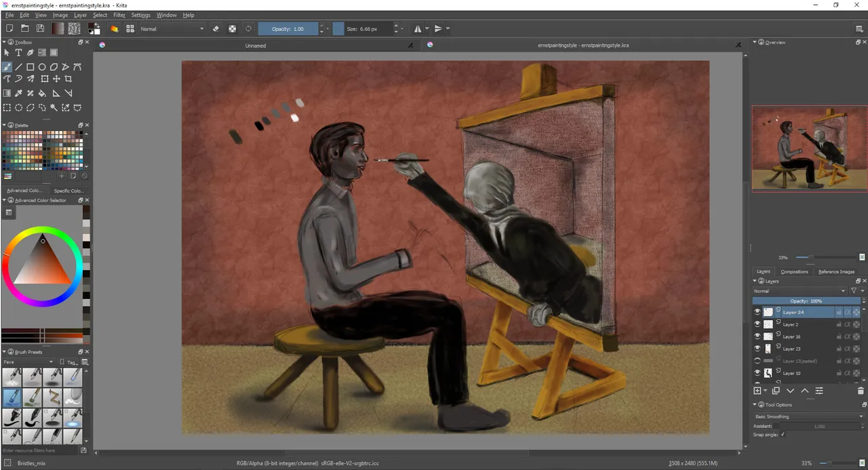
Task: Open the layer blending mode dropdown
Action: [800, 291]
